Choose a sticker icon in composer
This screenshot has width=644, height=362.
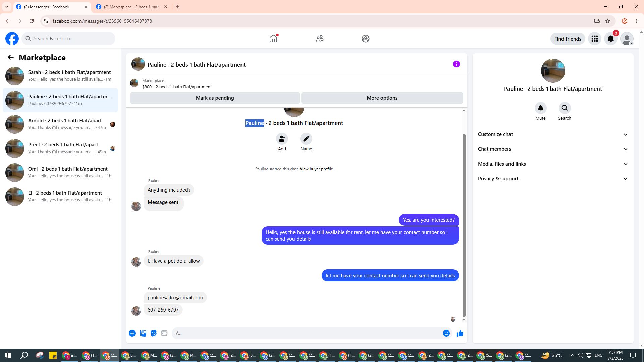coord(154,333)
